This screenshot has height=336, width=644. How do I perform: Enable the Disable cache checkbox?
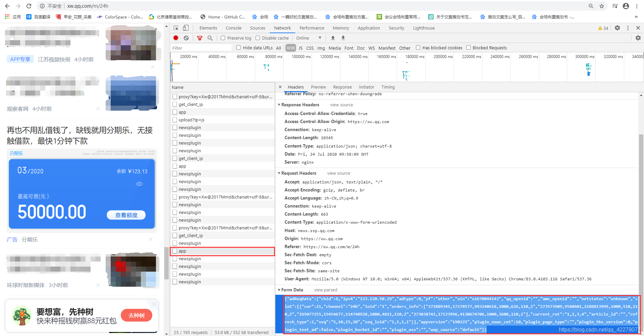(258, 38)
